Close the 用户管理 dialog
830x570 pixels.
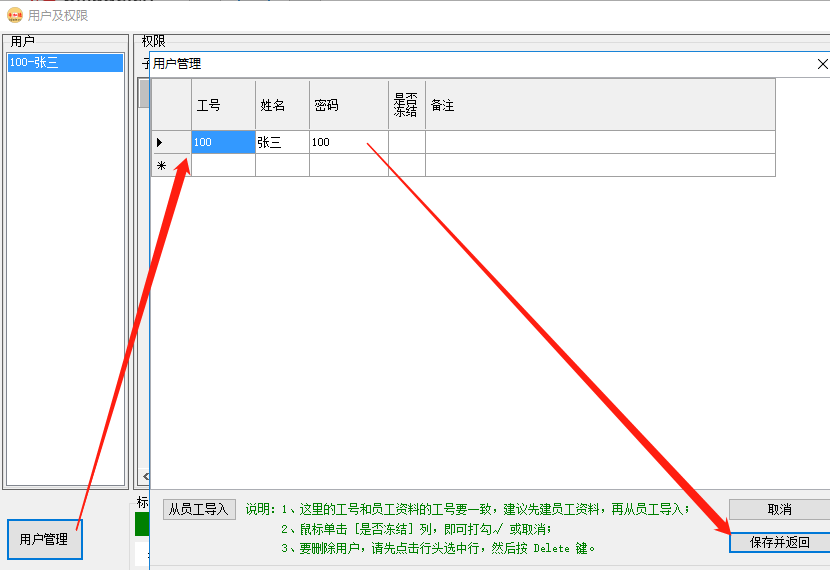[822, 63]
